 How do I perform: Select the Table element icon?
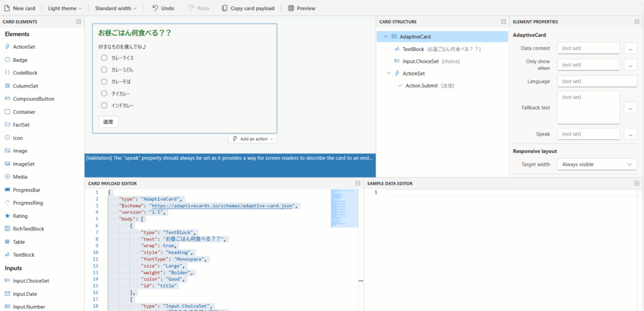click(8, 242)
